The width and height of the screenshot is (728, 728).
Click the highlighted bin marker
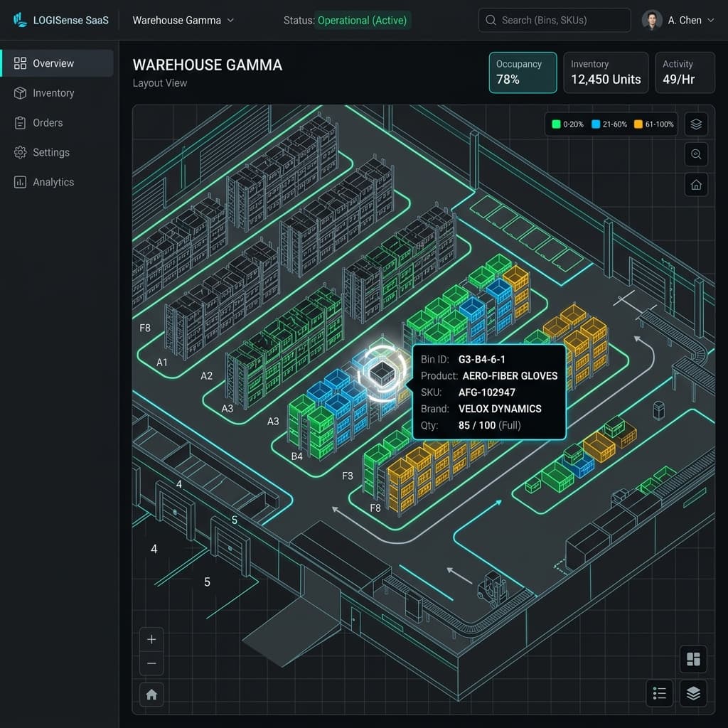[382, 373]
